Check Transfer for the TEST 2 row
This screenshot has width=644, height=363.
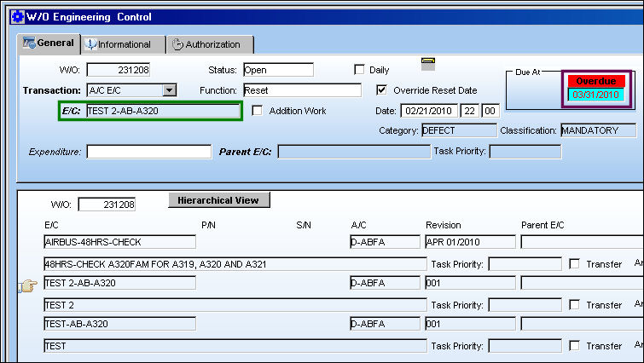coord(575,305)
